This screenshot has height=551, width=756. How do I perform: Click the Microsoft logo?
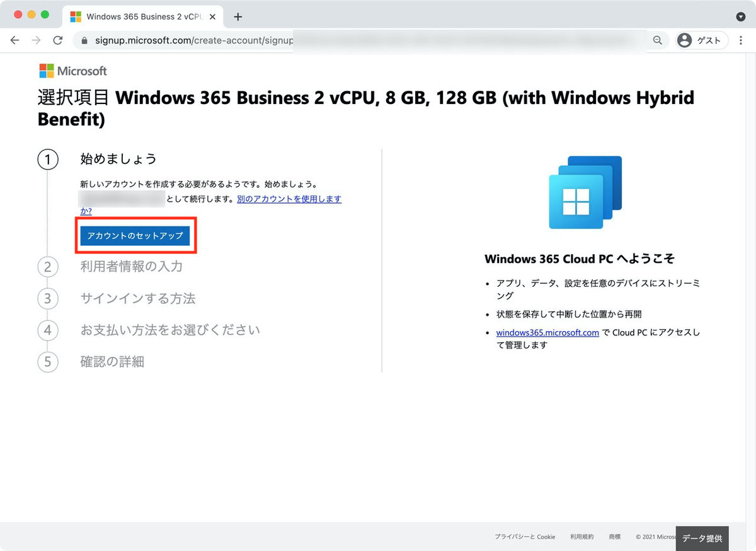pos(73,71)
